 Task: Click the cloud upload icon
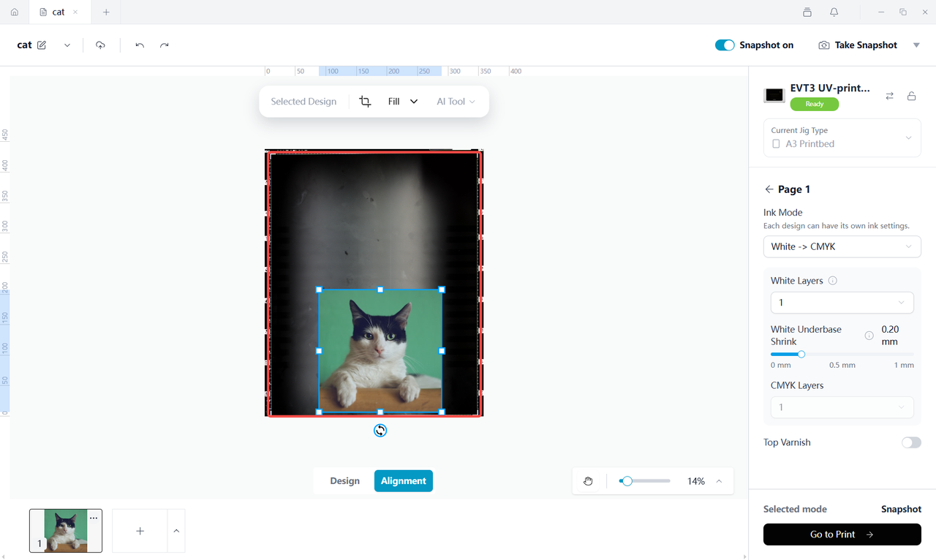[100, 45]
